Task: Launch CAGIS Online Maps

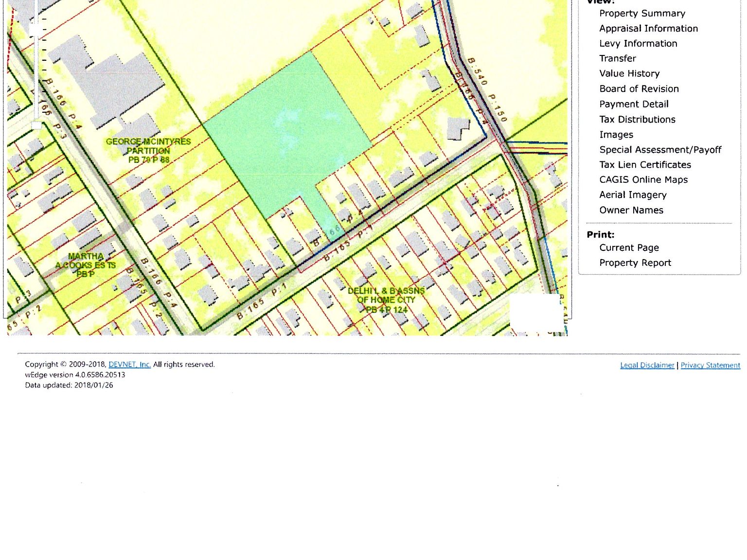Action: [x=643, y=180]
